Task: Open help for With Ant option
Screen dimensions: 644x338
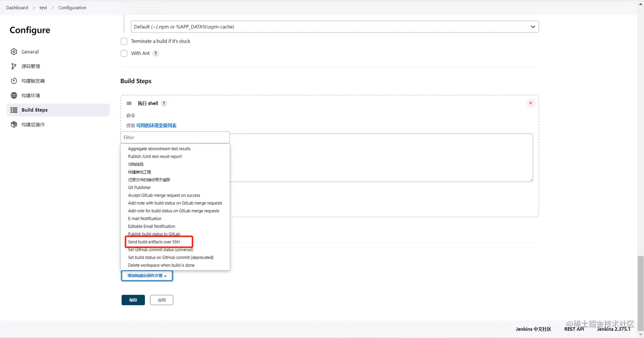Action: click(155, 53)
